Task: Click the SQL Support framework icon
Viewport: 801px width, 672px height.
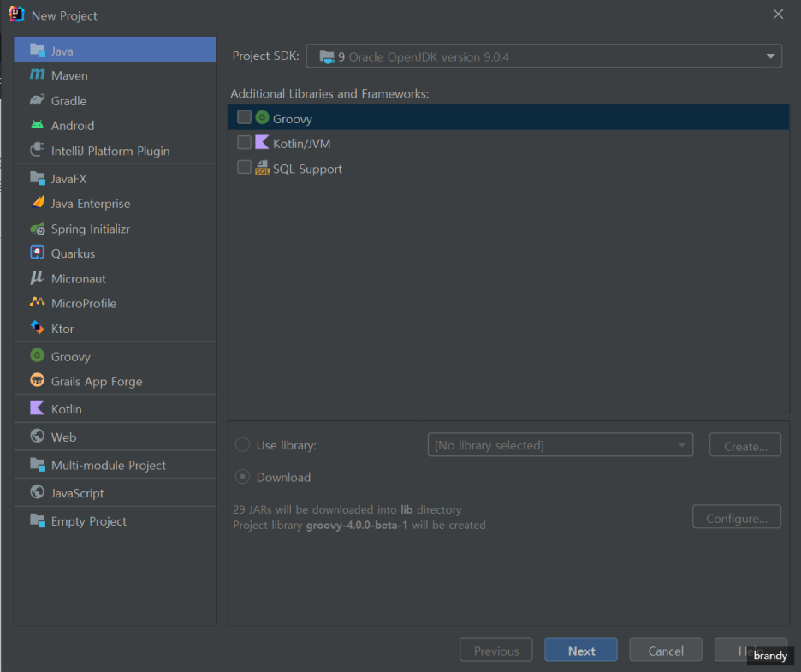Action: (x=263, y=168)
